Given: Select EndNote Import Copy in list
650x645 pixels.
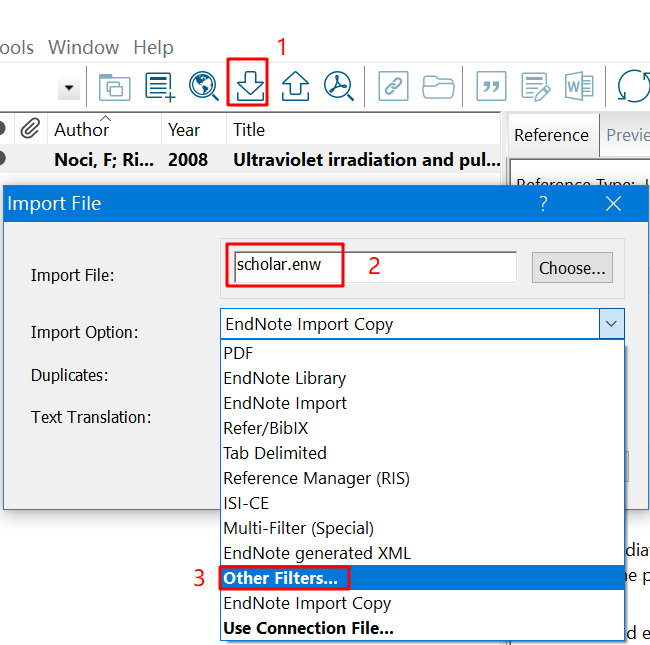Looking at the screenshot, I should (422, 603).
